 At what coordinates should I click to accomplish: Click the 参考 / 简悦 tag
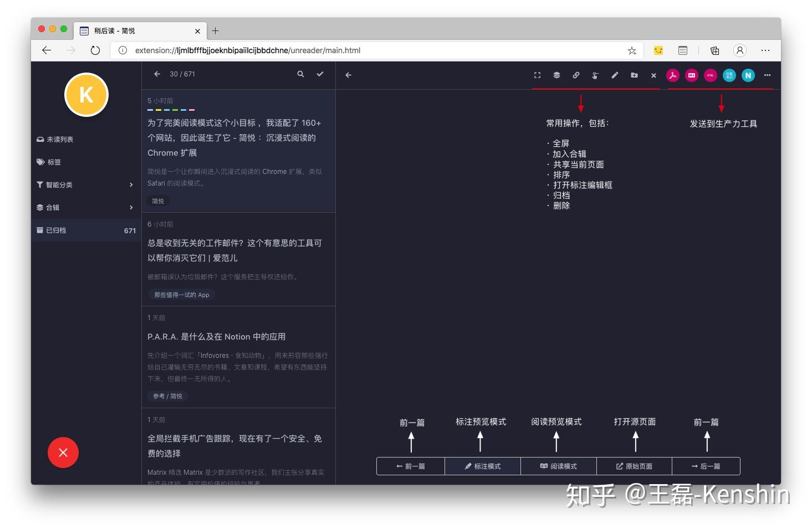tap(167, 396)
